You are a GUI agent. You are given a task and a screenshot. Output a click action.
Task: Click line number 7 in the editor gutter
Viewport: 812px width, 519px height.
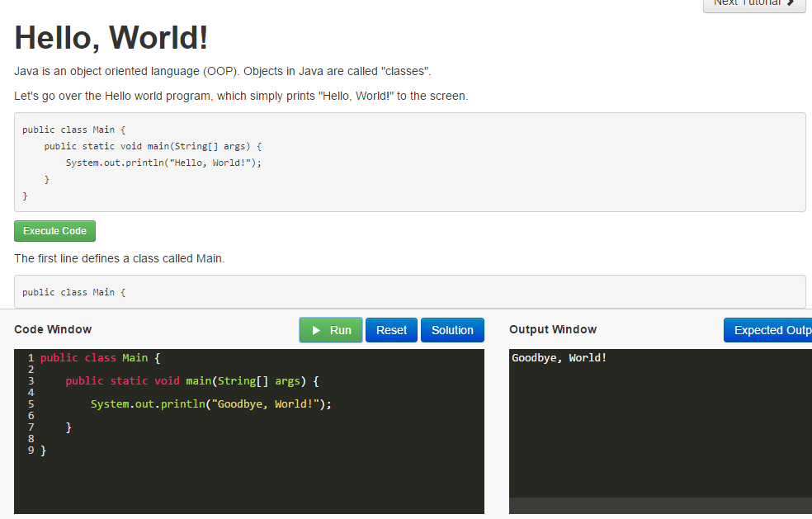[x=31, y=427]
